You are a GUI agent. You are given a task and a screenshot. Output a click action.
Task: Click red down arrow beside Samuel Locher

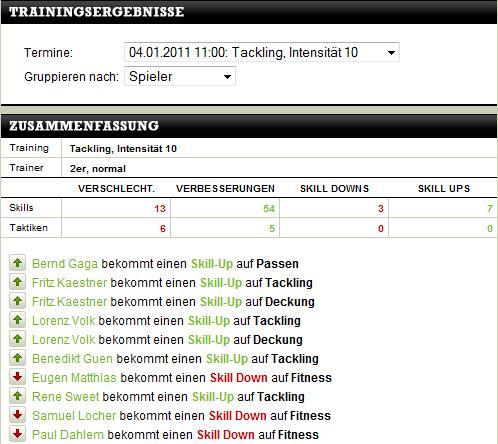[17, 415]
